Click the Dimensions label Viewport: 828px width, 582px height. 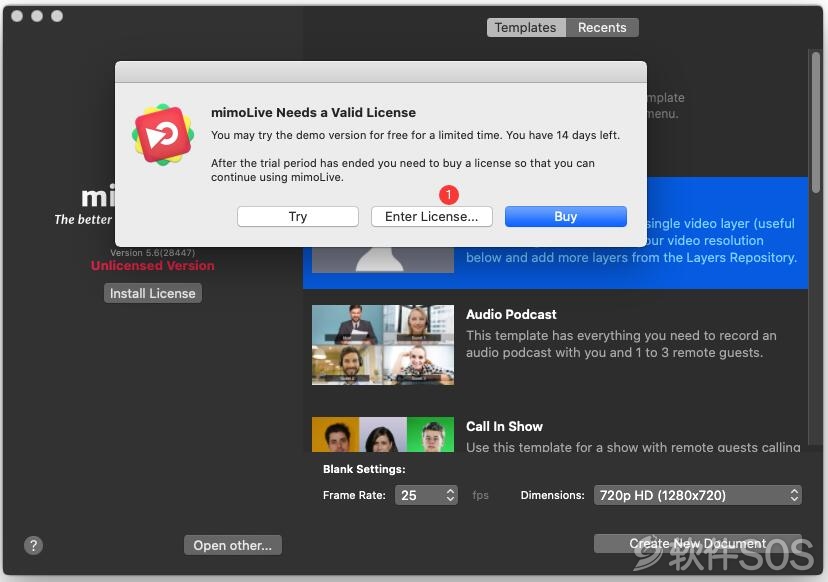[x=552, y=495]
